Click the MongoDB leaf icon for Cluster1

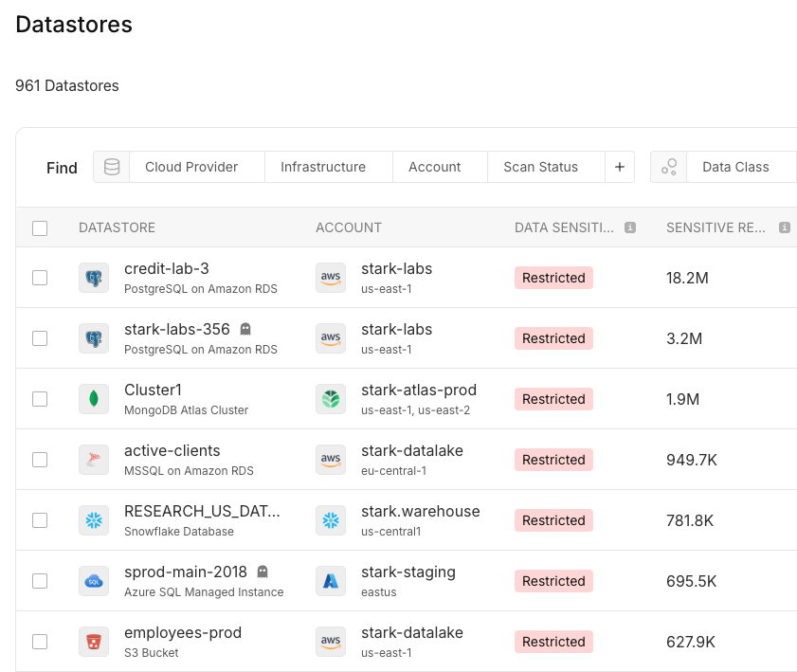pos(94,399)
